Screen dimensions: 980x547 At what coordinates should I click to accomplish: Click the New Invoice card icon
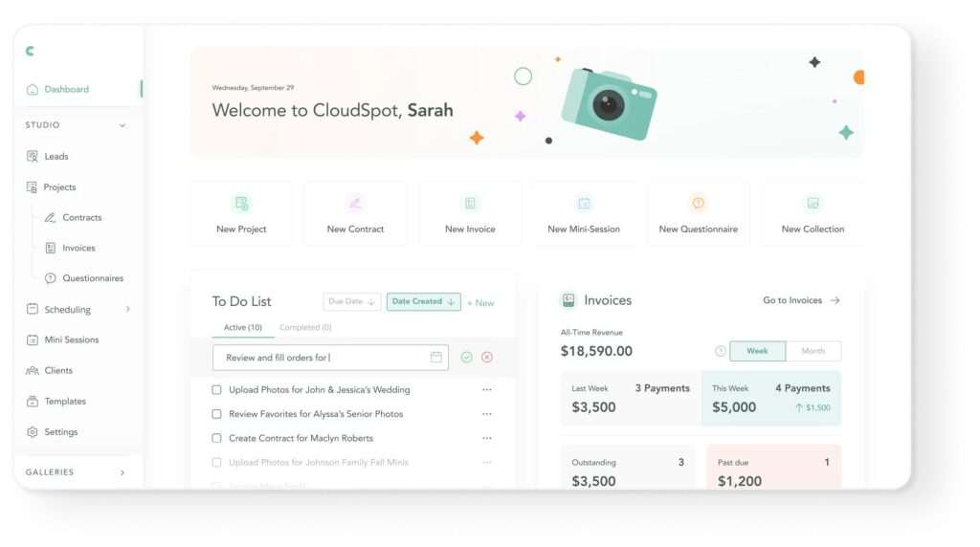click(470, 203)
